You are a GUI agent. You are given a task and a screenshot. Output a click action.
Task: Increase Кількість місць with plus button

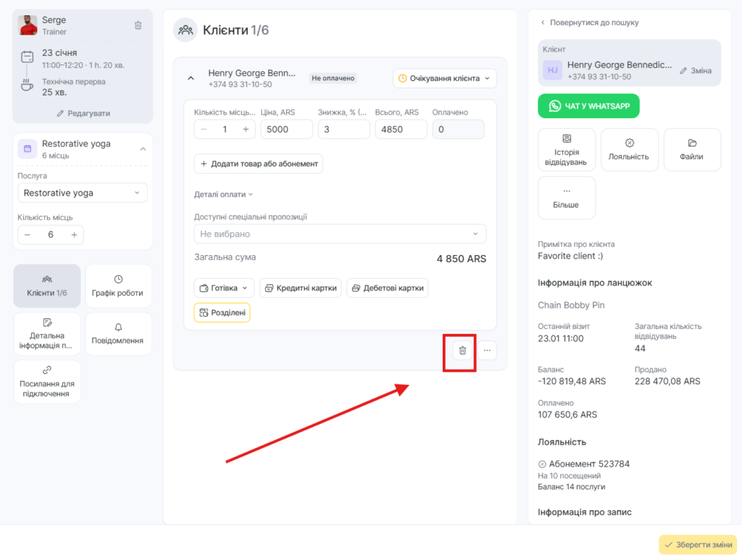click(74, 235)
